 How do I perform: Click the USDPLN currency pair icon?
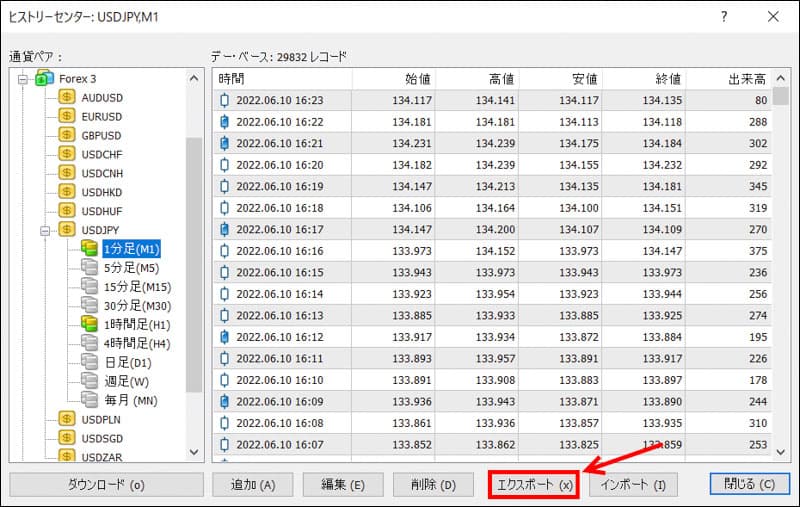tap(67, 420)
